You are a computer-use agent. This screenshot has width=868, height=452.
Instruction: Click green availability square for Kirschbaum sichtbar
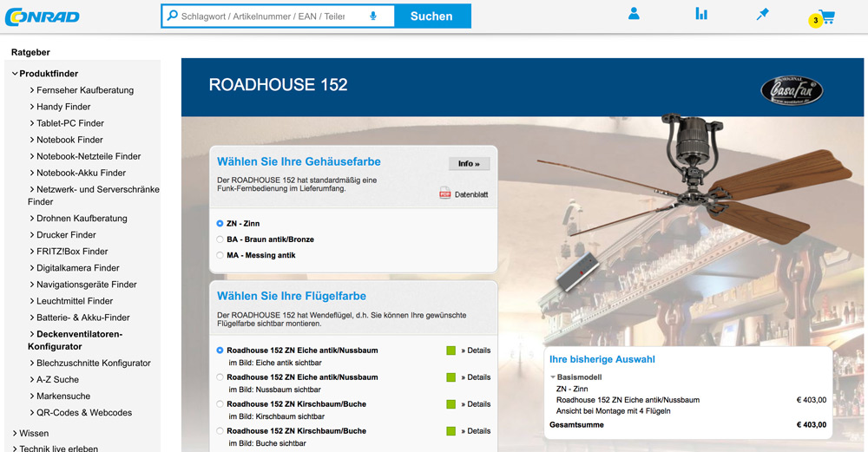point(450,404)
